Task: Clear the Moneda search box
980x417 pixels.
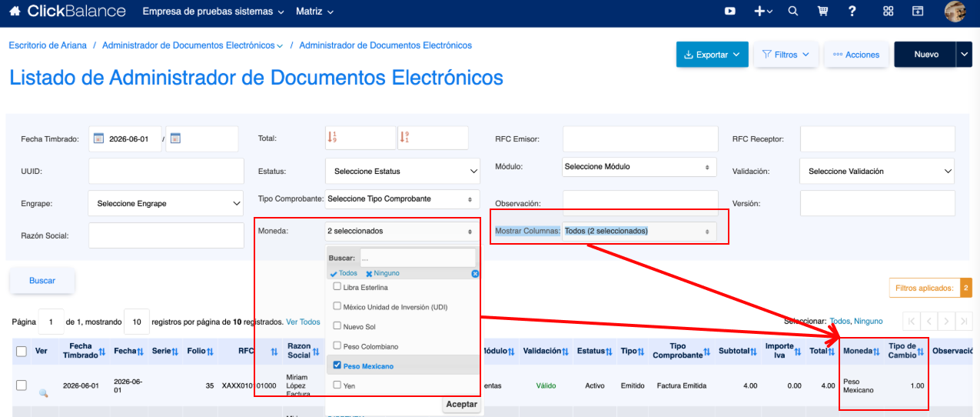Action: point(475,274)
